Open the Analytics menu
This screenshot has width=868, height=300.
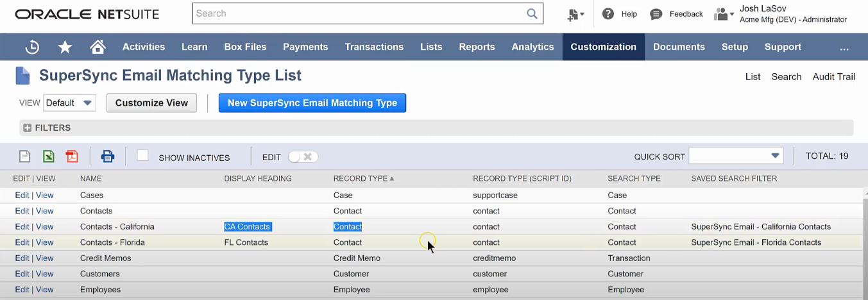click(532, 47)
